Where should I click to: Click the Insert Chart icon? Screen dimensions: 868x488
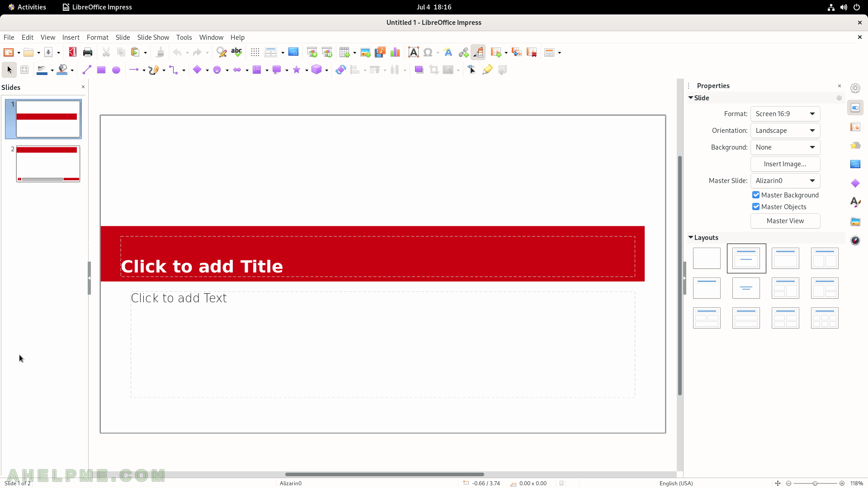395,52
